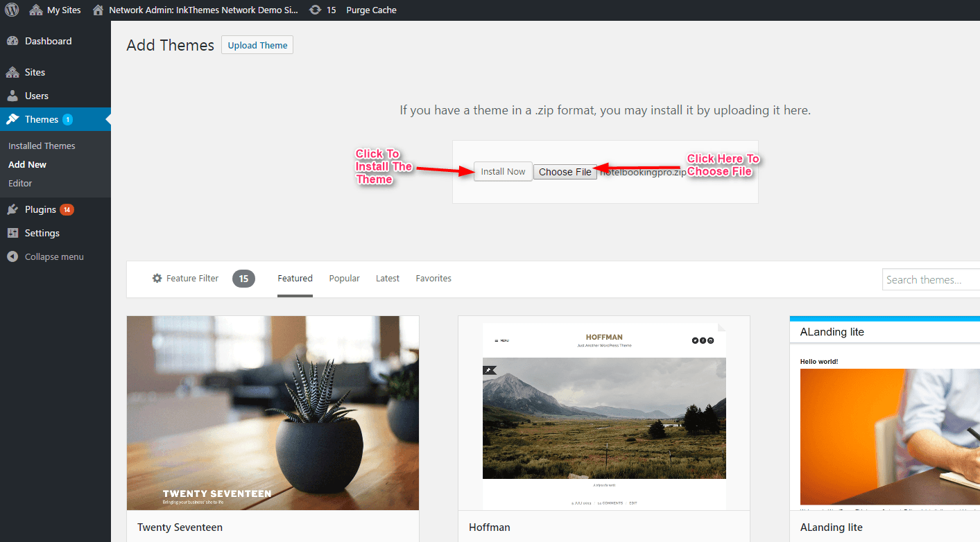Click the updates counter showing 15

coord(323,10)
